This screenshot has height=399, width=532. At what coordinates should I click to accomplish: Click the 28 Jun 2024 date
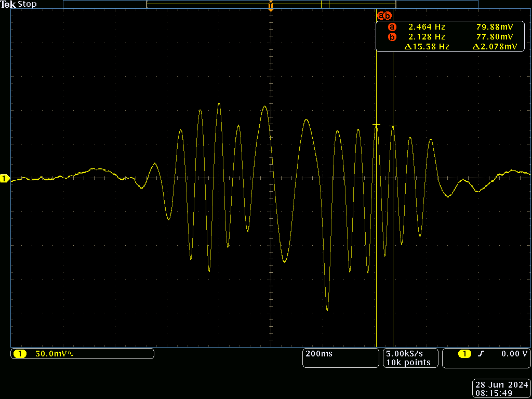tap(501, 385)
